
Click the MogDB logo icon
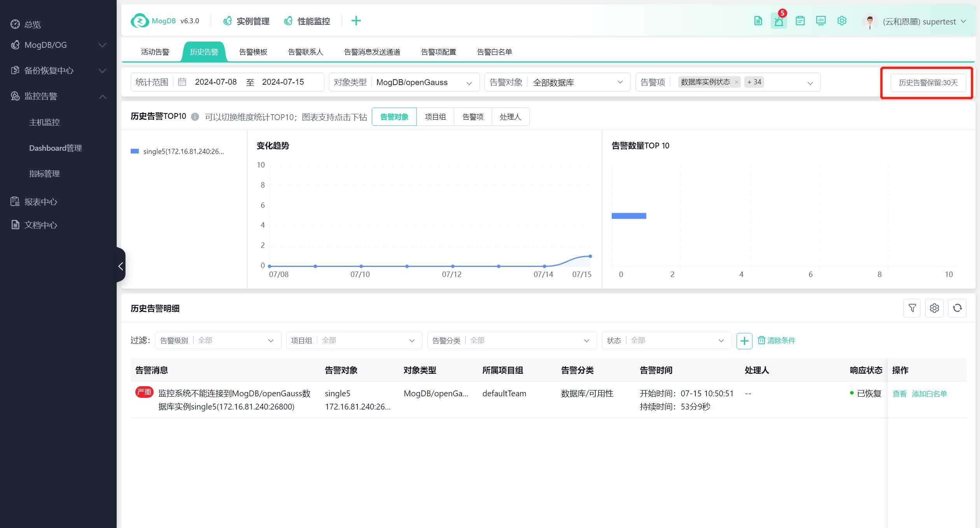click(x=140, y=21)
